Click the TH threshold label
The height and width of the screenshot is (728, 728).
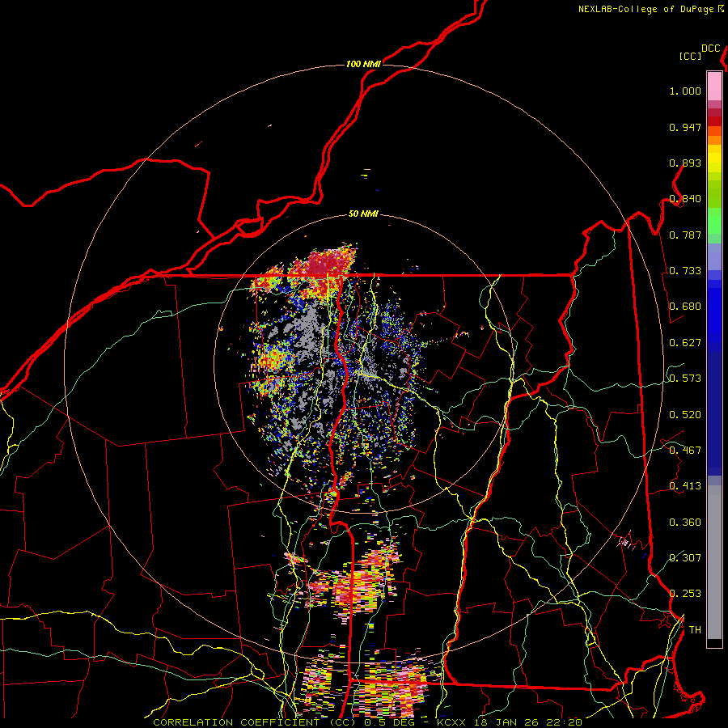695,630
